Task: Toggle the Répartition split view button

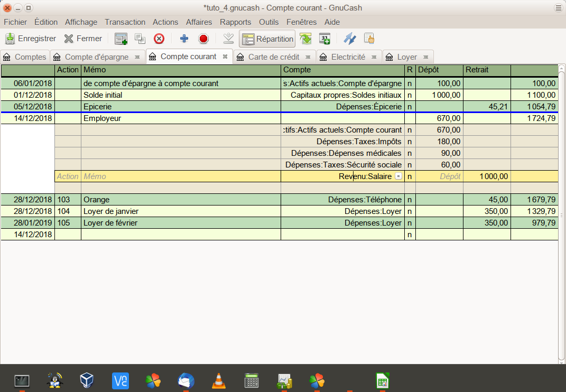Action: point(267,39)
